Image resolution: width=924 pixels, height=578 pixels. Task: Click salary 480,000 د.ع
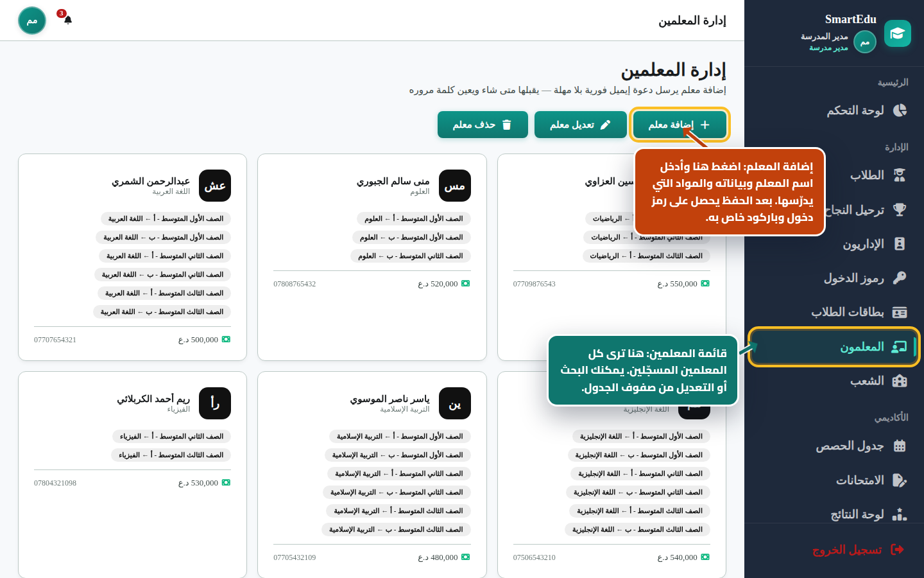coord(438,557)
